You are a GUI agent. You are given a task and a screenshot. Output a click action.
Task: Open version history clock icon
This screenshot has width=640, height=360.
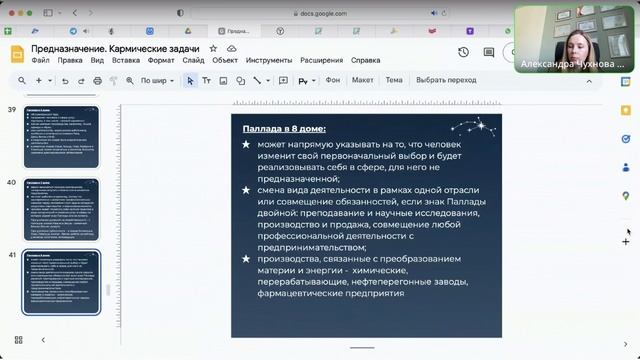click(463, 52)
